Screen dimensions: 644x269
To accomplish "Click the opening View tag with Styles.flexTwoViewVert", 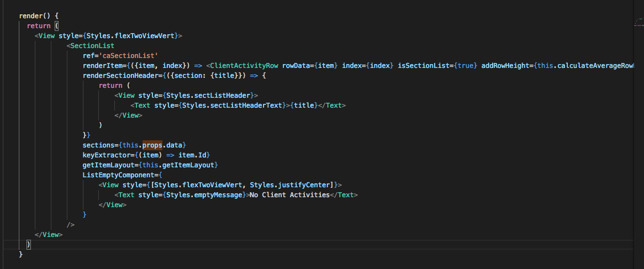I will click(x=108, y=36).
